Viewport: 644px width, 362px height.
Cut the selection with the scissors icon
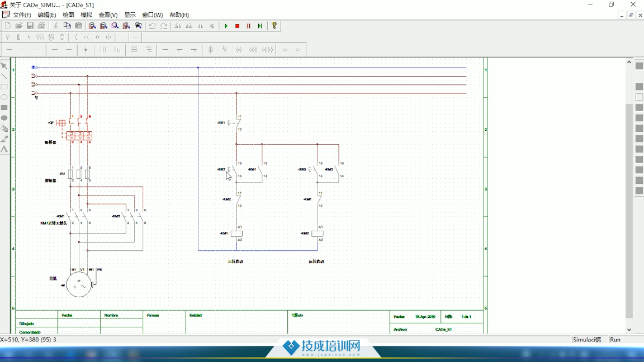pyautogui.click(x=56, y=26)
